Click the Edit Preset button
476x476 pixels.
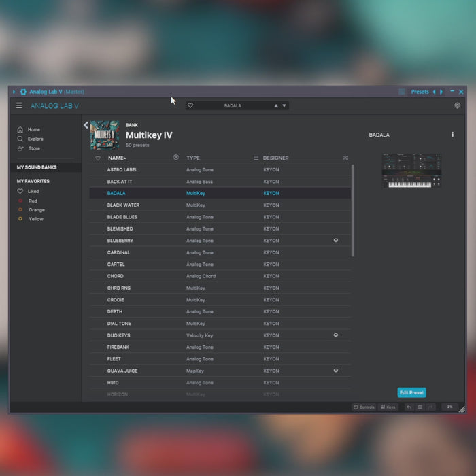411,392
